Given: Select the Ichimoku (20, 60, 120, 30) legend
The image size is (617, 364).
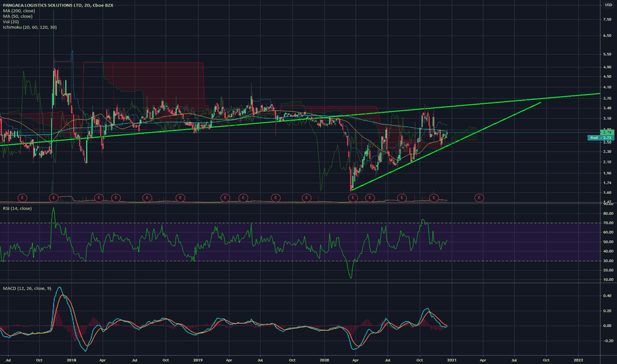Looking at the screenshot, I should tap(30, 27).
